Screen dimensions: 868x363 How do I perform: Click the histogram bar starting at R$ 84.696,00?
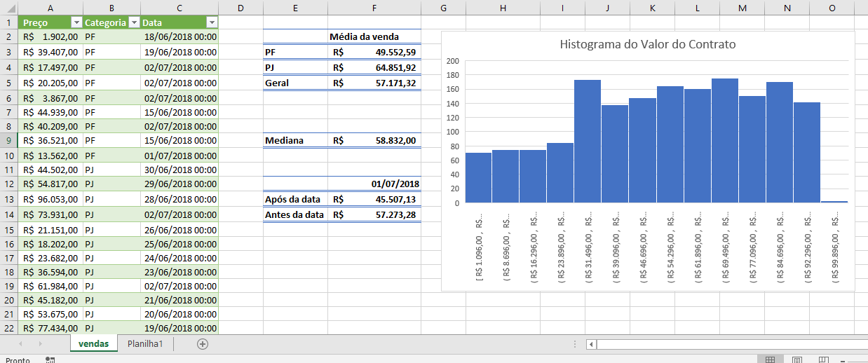coord(780,142)
